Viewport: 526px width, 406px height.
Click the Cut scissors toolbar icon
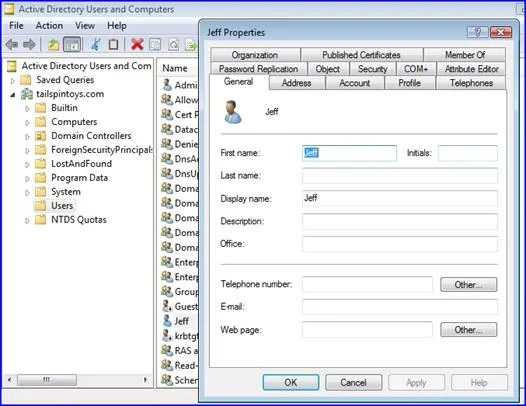pos(96,44)
